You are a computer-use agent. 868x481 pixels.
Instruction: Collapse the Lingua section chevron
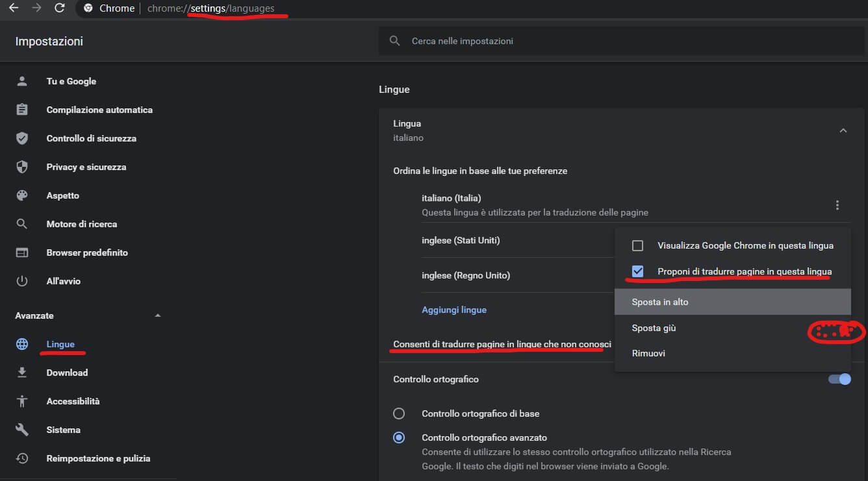(843, 130)
